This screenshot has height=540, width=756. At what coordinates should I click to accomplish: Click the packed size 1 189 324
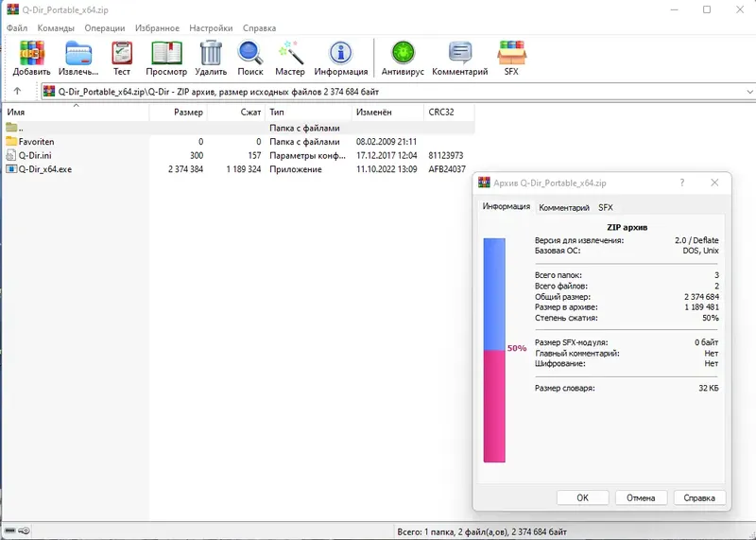click(244, 169)
